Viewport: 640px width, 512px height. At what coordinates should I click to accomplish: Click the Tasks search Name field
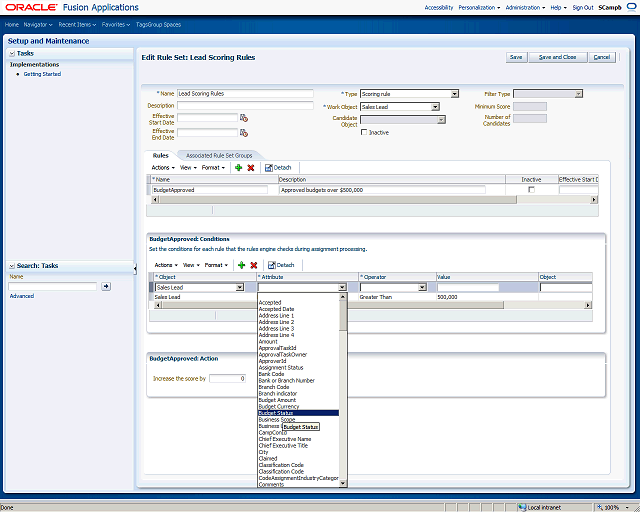tap(53, 286)
